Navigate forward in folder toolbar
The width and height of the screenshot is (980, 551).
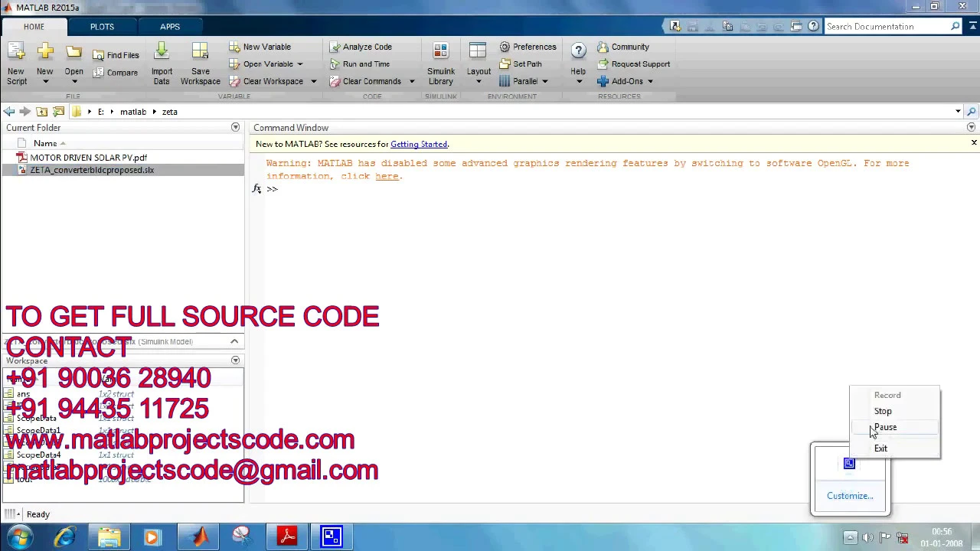click(24, 112)
